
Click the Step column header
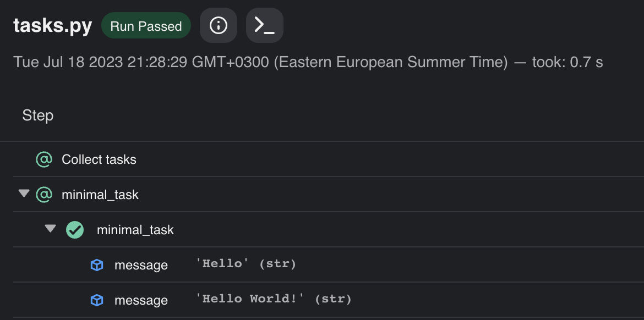click(x=38, y=115)
